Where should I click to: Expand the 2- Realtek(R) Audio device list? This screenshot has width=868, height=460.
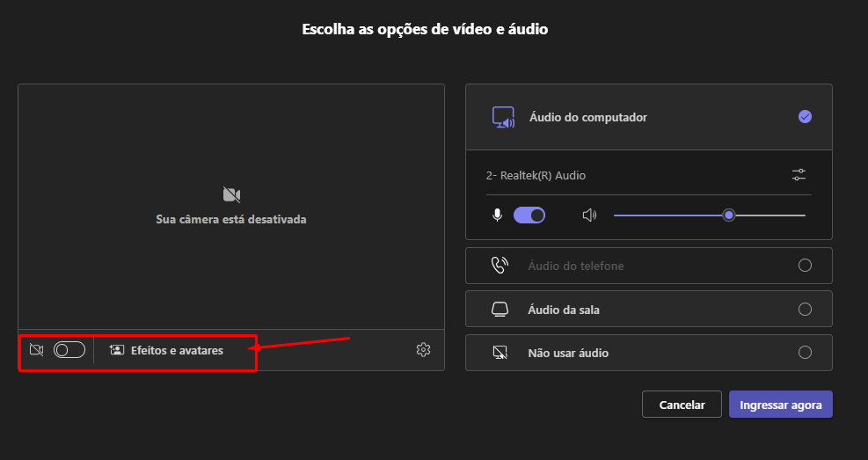pyautogui.click(x=536, y=176)
